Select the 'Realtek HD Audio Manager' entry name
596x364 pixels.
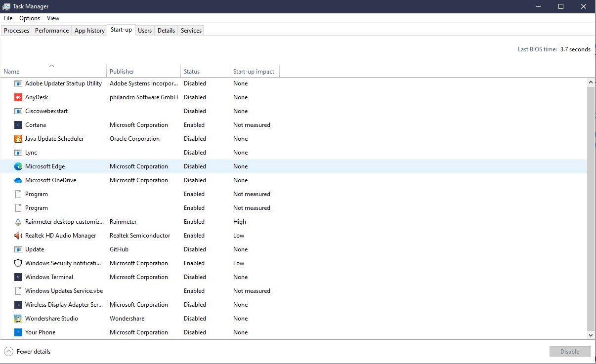pos(61,236)
